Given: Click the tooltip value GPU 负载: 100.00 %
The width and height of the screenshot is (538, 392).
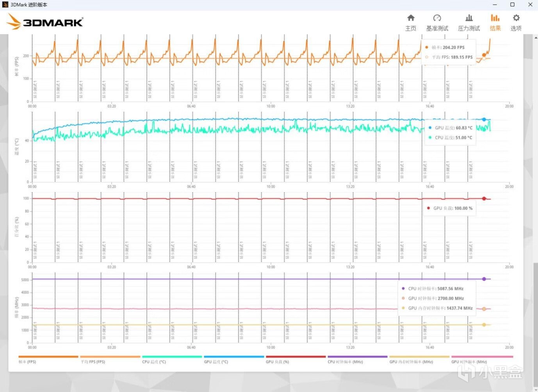Looking at the screenshot, I should pos(453,208).
